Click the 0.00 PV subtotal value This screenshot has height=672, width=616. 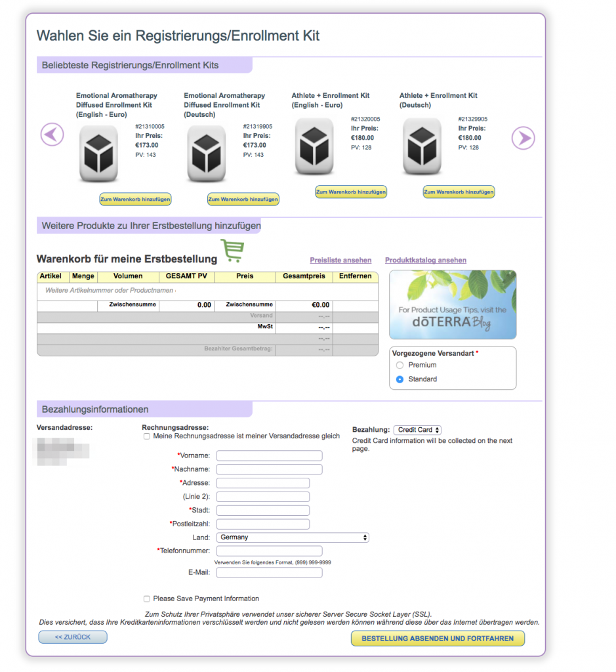pos(204,305)
